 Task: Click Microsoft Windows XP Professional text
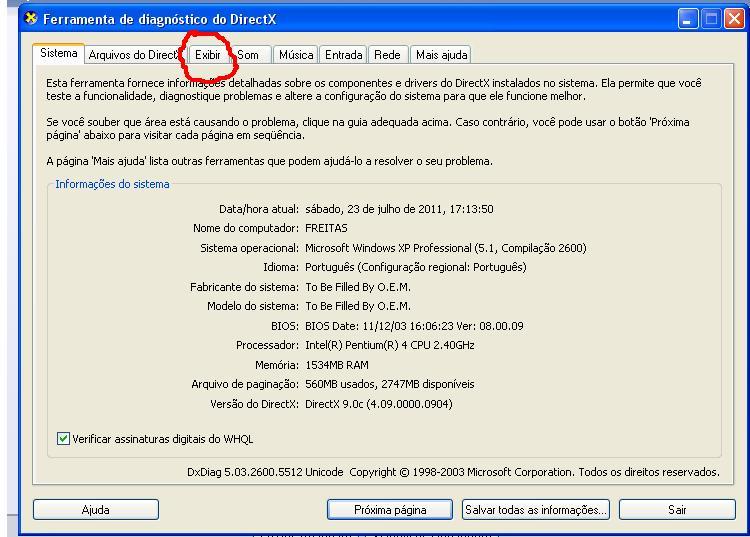446,248
